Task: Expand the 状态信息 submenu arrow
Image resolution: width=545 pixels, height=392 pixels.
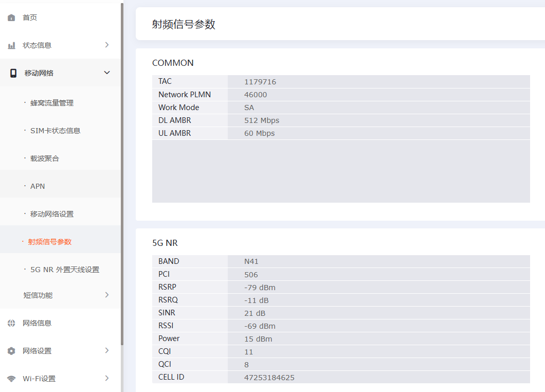Action: point(107,45)
